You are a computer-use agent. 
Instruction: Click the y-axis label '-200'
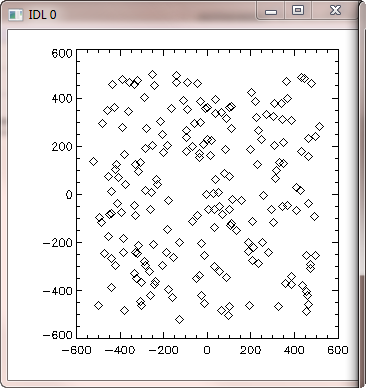point(58,243)
